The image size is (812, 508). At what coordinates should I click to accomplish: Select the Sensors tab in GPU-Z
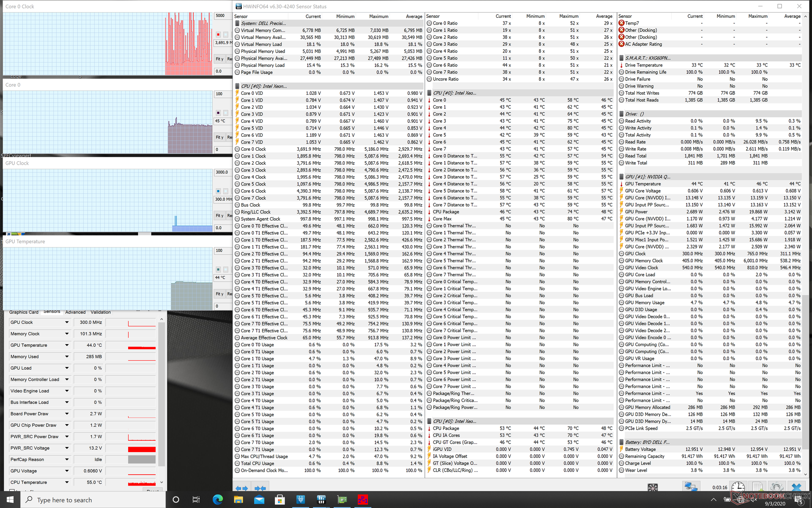pos(52,312)
